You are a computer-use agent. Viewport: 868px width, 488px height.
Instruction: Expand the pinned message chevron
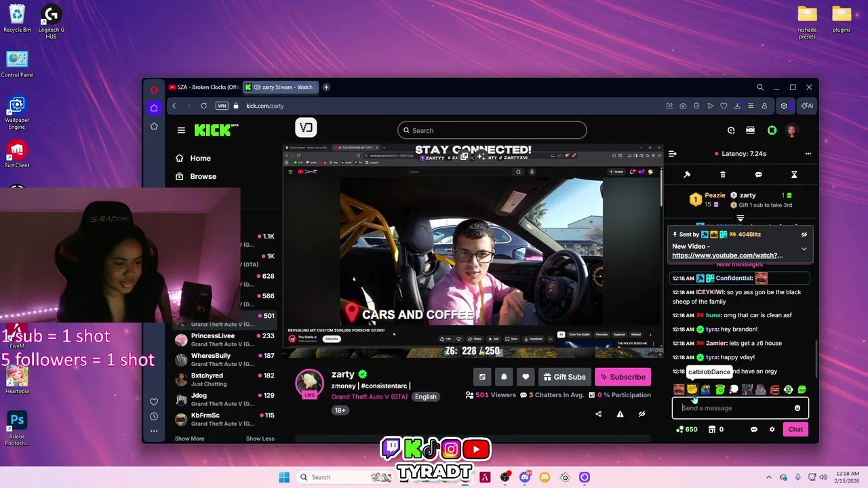point(804,249)
